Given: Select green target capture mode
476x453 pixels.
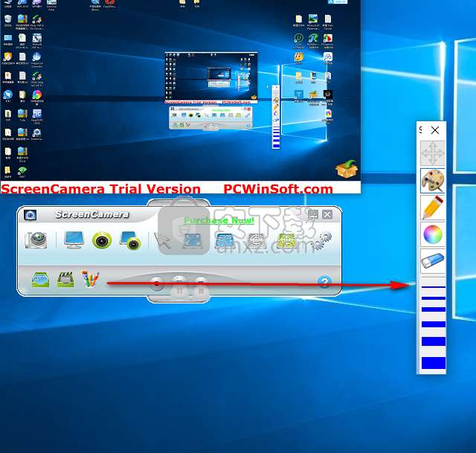Looking at the screenshot, I should coord(286,241).
